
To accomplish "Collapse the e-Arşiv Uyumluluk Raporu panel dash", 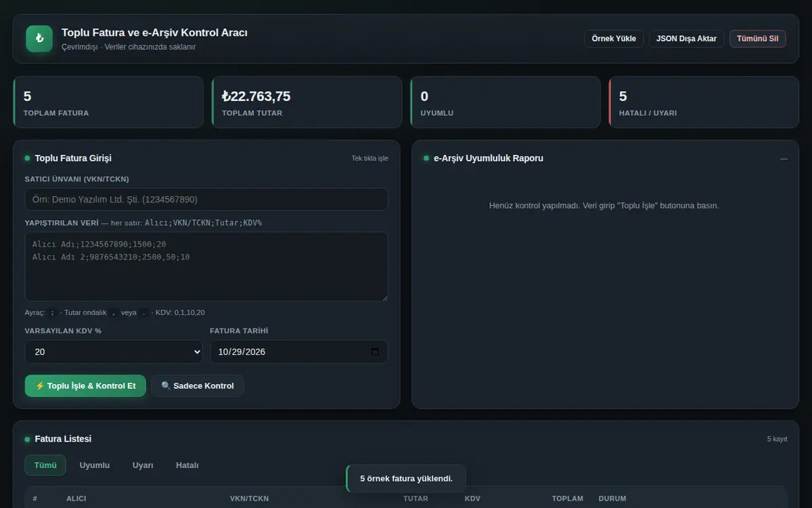I will tap(784, 158).
